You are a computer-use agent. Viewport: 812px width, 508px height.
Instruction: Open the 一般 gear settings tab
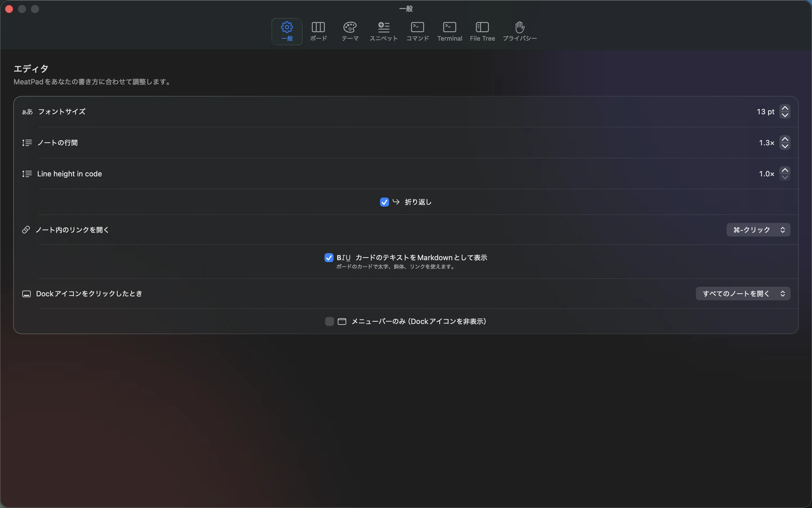(286, 31)
